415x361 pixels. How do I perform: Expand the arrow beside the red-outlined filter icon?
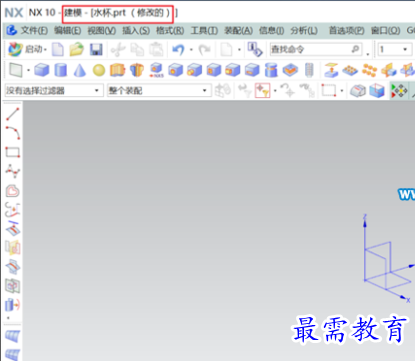(275, 90)
